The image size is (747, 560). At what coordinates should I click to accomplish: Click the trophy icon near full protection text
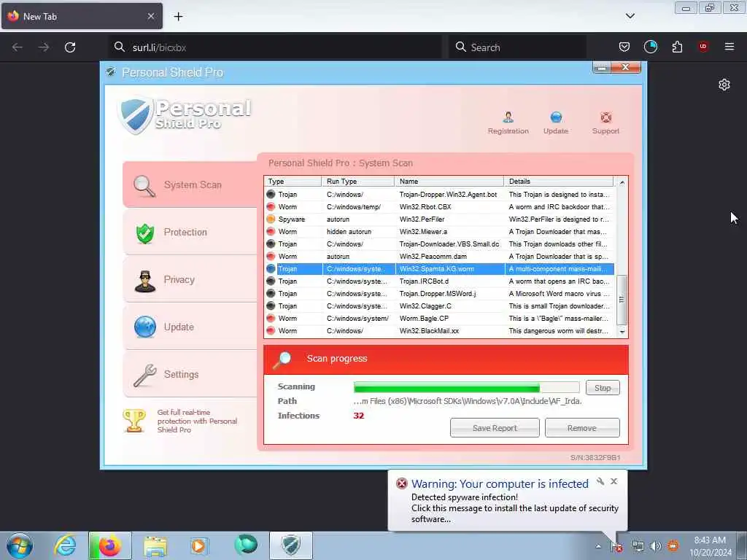(134, 421)
